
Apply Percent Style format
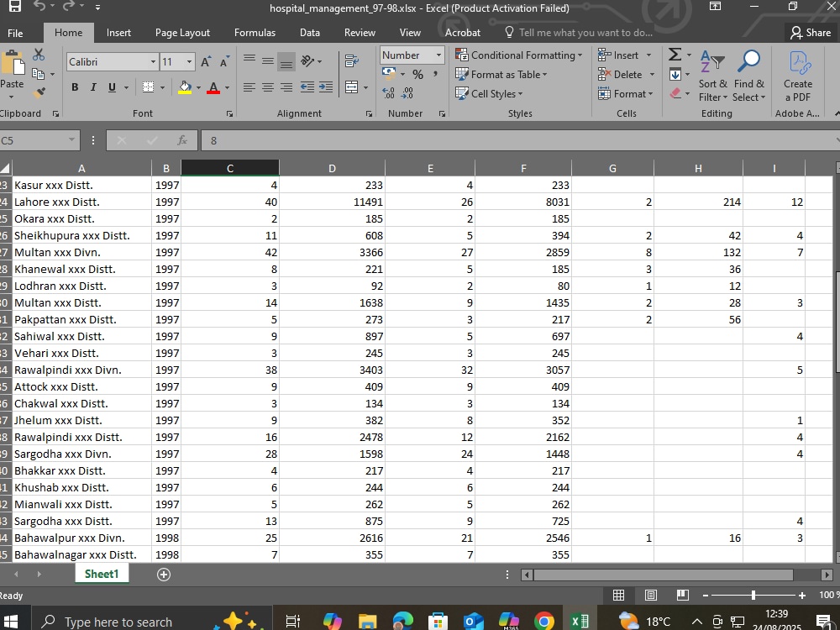[x=417, y=75]
